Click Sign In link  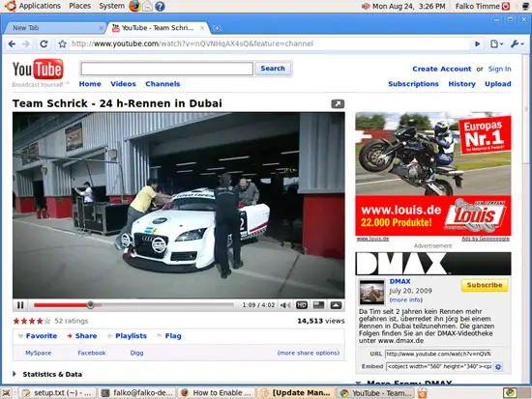click(x=499, y=69)
